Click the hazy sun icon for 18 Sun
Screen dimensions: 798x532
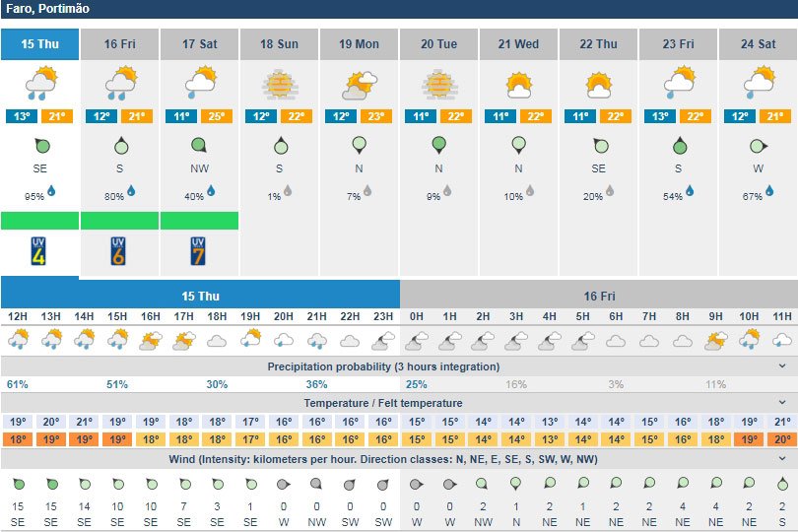pos(279,83)
